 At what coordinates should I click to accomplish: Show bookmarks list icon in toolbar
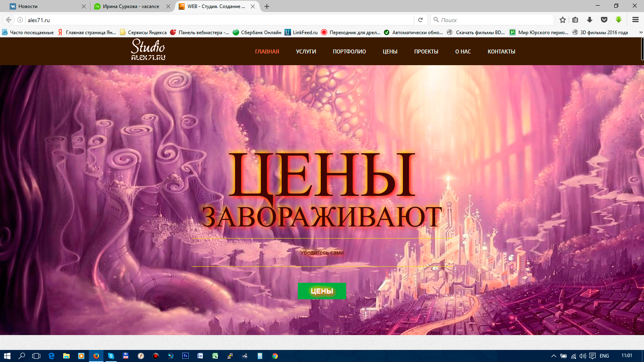(x=575, y=20)
